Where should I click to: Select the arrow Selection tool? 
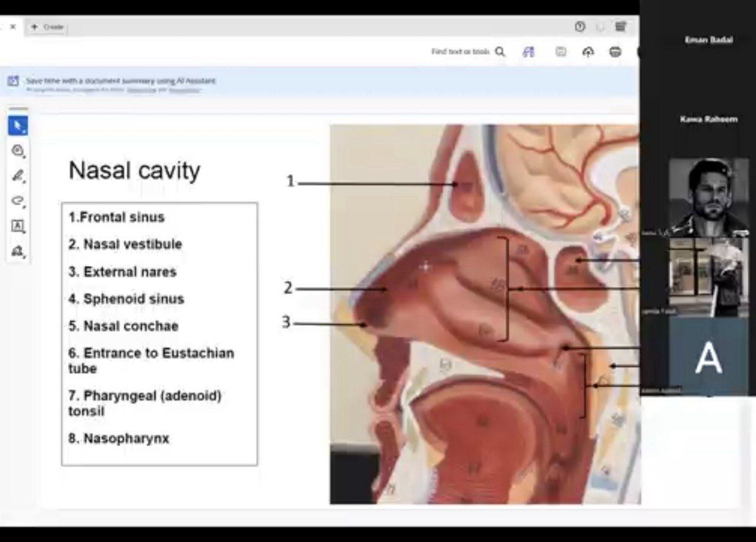pos(18,126)
